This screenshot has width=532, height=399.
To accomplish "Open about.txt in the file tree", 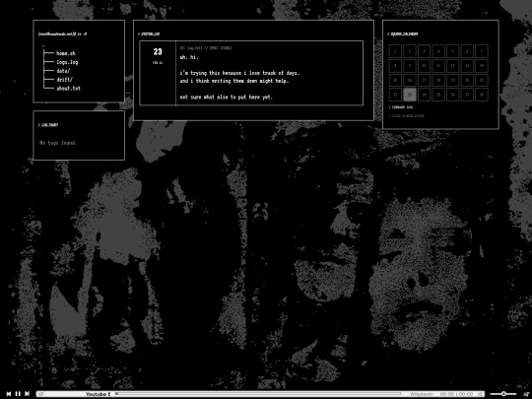I will (x=69, y=89).
